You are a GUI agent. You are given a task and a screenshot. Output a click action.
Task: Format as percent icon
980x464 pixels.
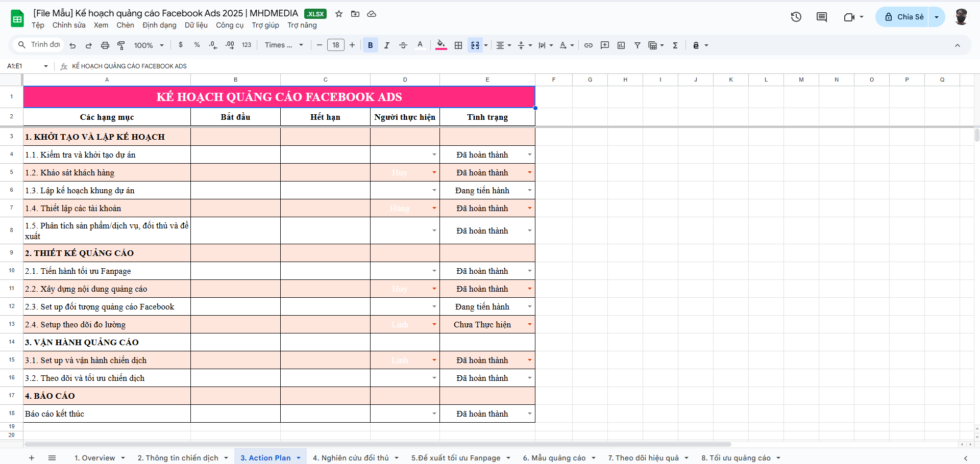click(197, 45)
